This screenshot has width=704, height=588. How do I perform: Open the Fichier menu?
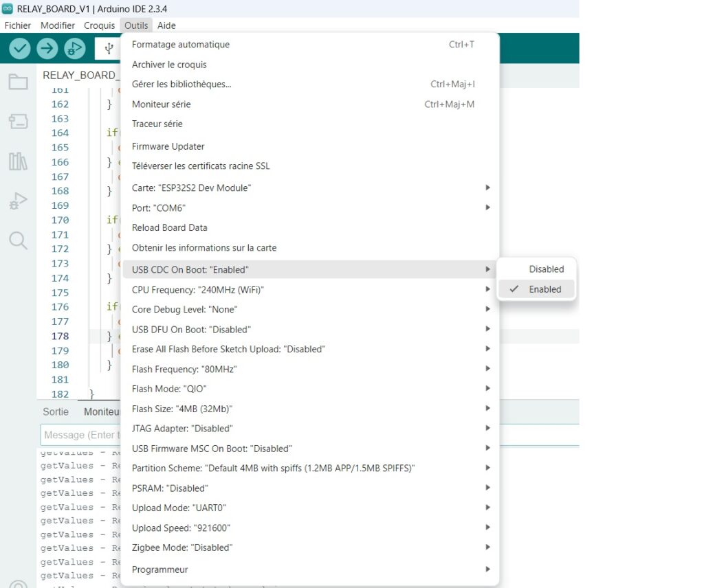(17, 25)
